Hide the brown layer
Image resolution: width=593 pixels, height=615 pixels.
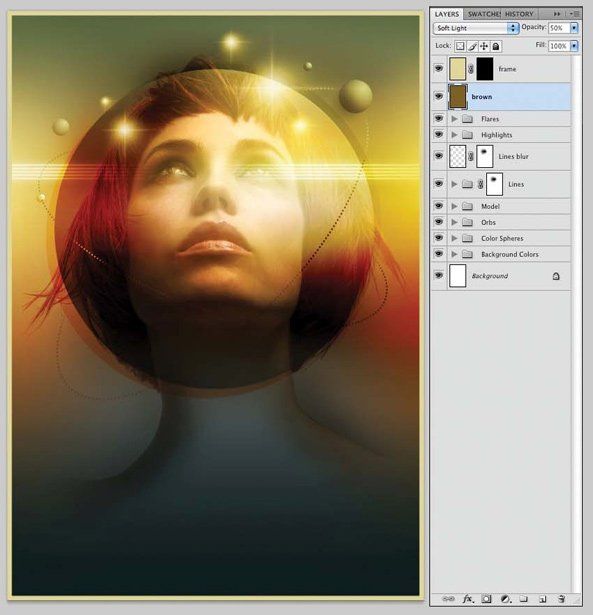[439, 96]
